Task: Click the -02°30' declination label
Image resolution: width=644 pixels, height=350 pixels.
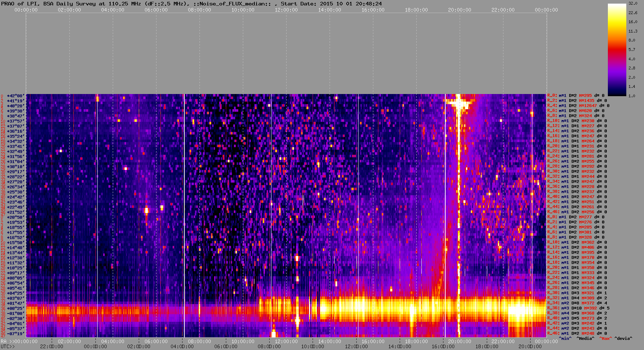Action: pos(16,319)
